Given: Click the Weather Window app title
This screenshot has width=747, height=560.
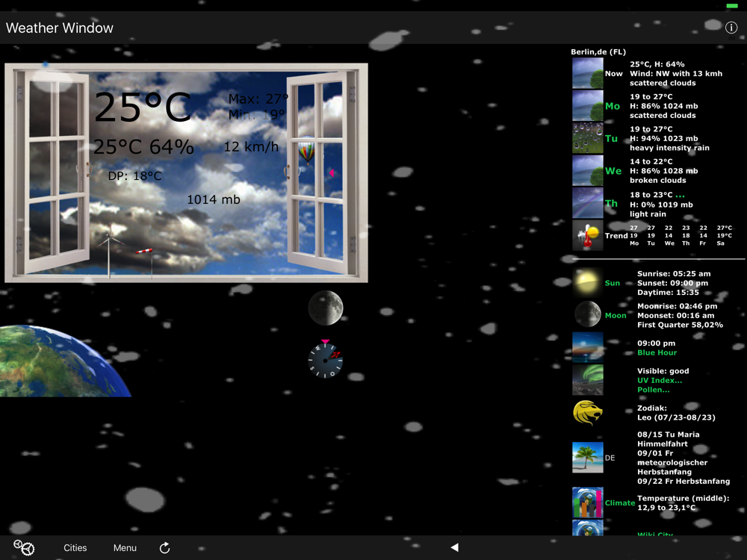Looking at the screenshot, I should [x=60, y=28].
